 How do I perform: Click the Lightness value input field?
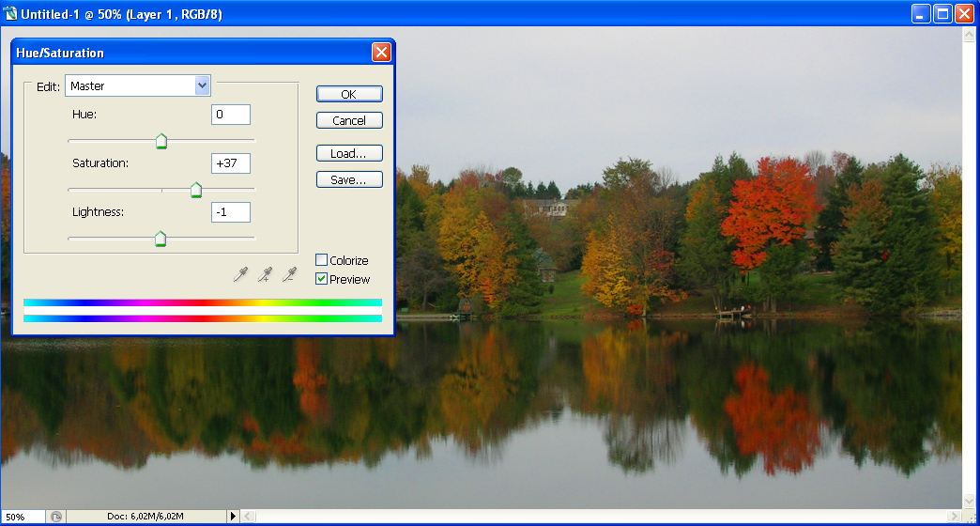click(231, 212)
